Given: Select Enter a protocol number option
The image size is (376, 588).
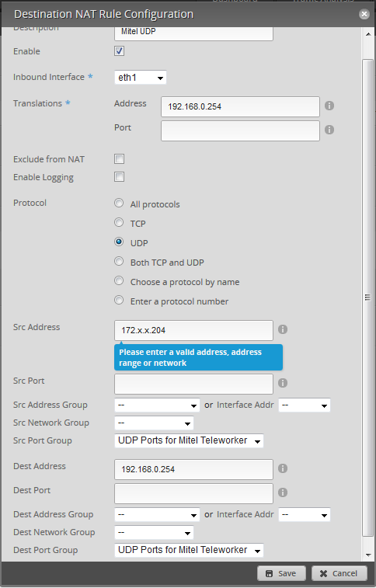Looking at the screenshot, I should pyautogui.click(x=119, y=300).
